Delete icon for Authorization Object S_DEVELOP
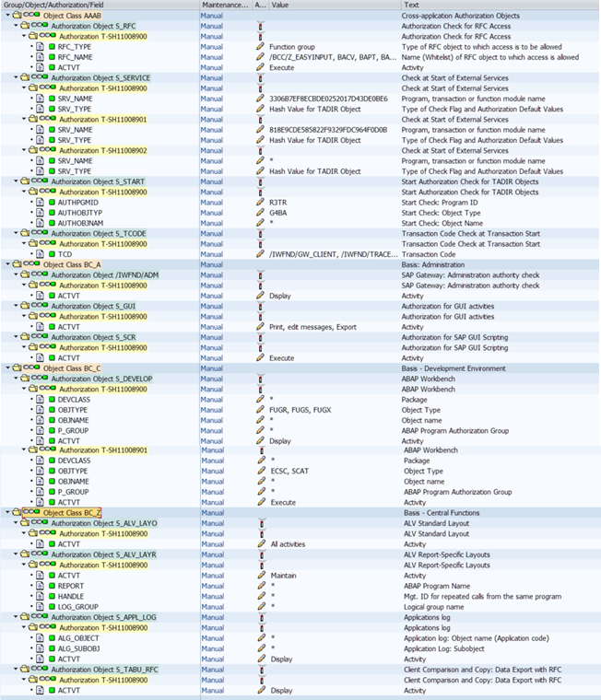 point(260,379)
